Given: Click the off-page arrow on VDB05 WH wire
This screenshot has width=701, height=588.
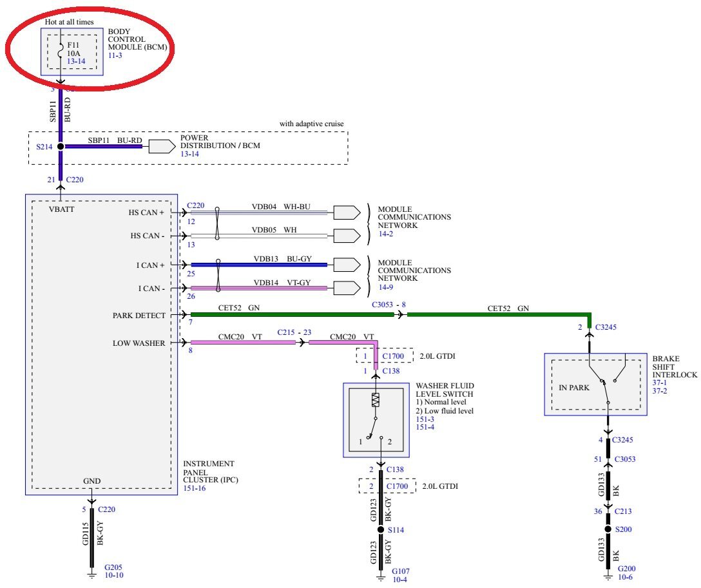Looking at the screenshot, I should (x=347, y=236).
